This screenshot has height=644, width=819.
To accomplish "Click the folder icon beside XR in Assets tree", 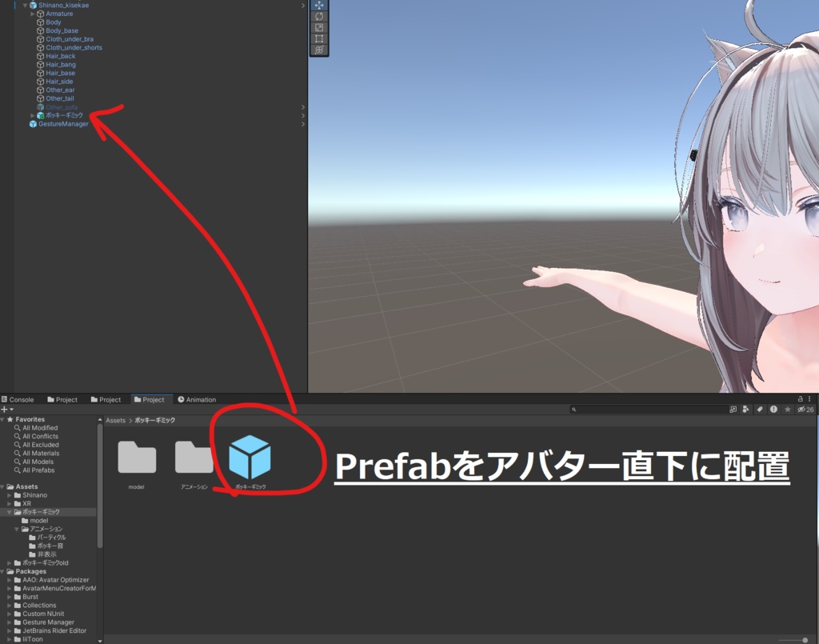I will coord(18,503).
